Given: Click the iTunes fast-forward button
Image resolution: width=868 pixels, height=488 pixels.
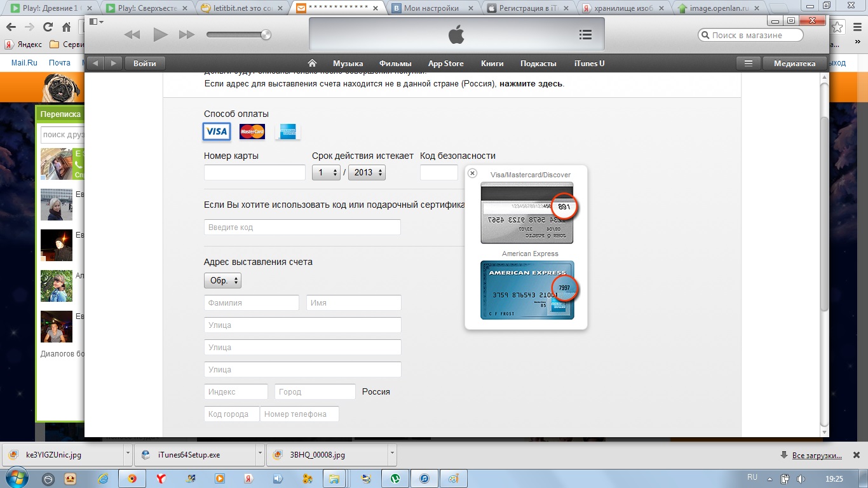Looking at the screenshot, I should click(x=187, y=35).
